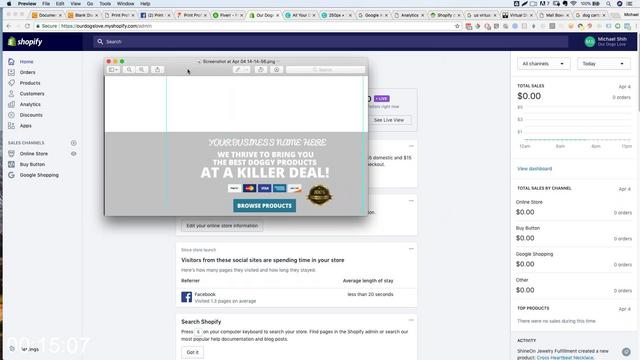Switch to the Analytics browser tab
Viewport: 640px width, 360px height.
(x=409, y=15)
